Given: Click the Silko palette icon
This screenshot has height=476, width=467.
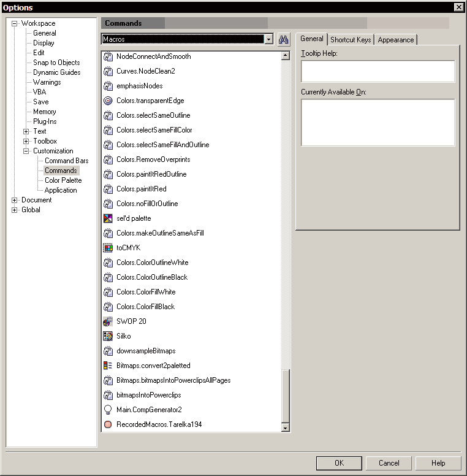Looking at the screenshot, I should (x=108, y=336).
